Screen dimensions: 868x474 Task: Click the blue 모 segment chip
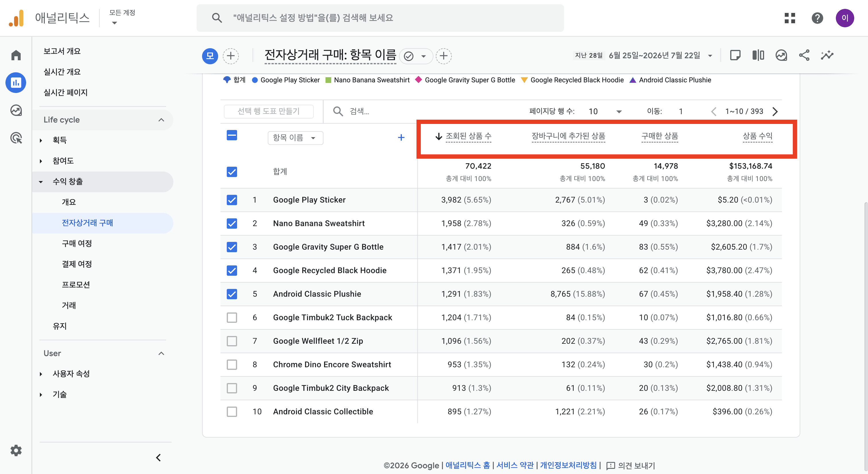click(x=210, y=56)
